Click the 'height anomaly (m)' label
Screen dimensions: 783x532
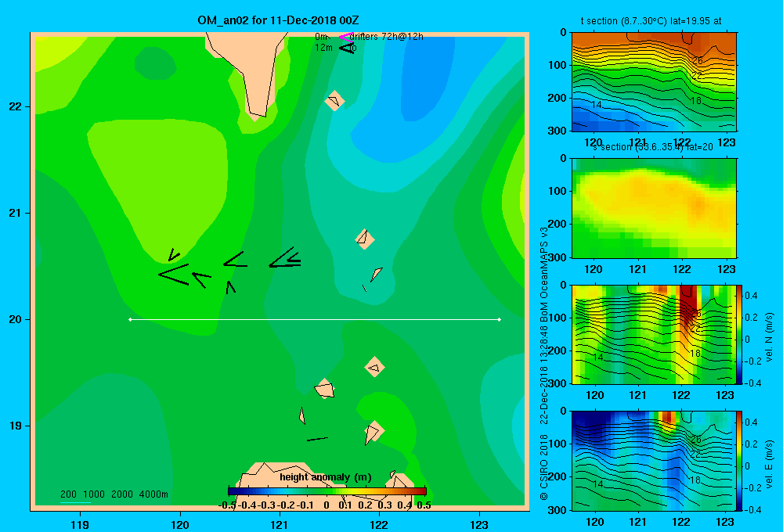pyautogui.click(x=326, y=477)
